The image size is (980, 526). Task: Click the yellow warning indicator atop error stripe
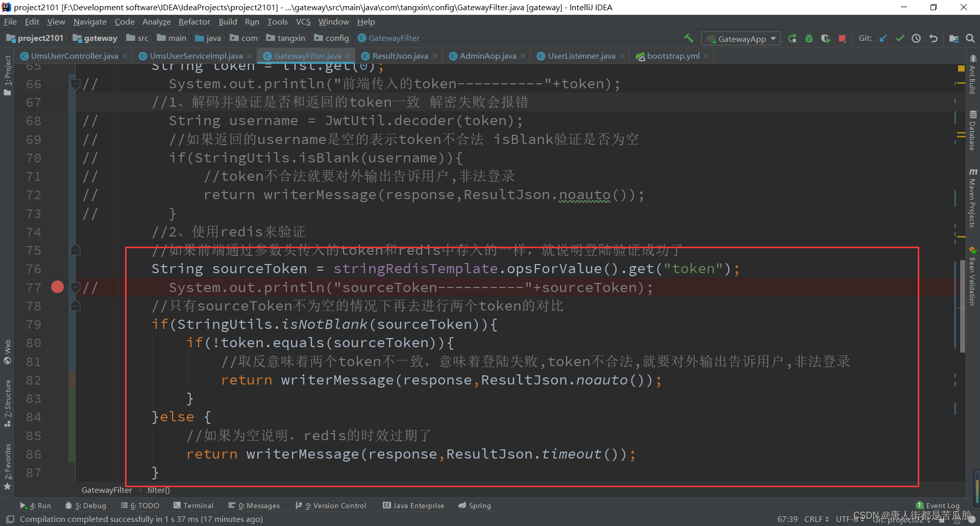(x=962, y=68)
